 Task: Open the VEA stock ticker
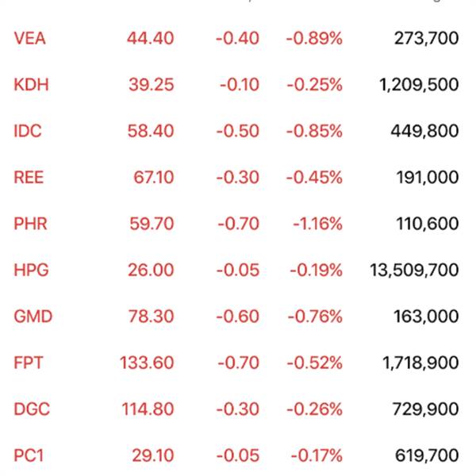[30, 37]
